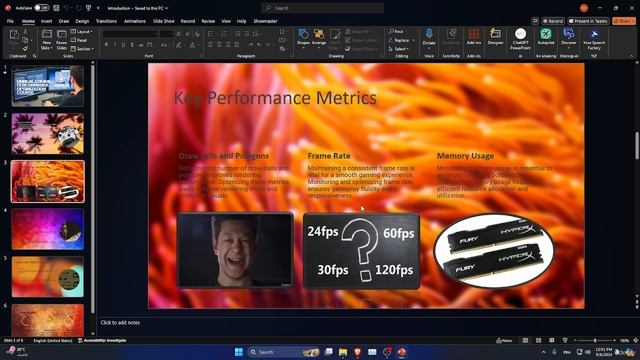
Task: Expand the Section dropdown
Action: tap(82, 49)
